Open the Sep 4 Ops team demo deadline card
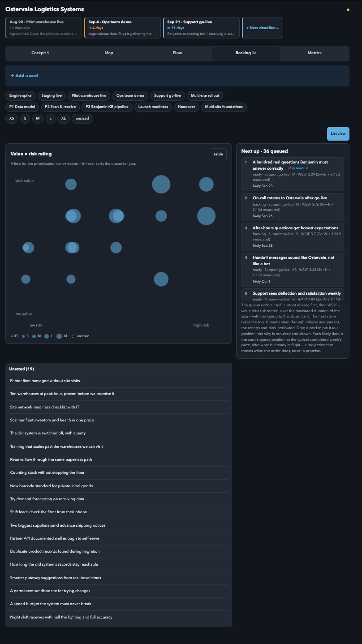 tap(122, 28)
